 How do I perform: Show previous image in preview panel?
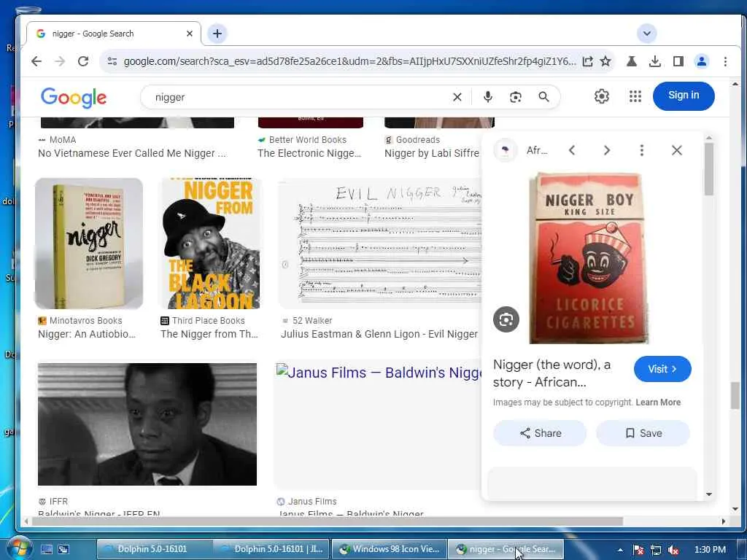point(572,150)
